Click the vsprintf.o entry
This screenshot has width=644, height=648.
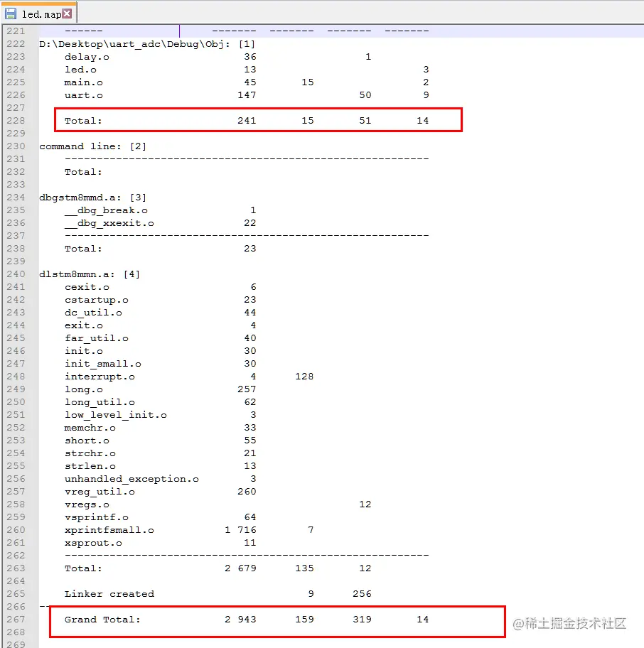[96, 517]
